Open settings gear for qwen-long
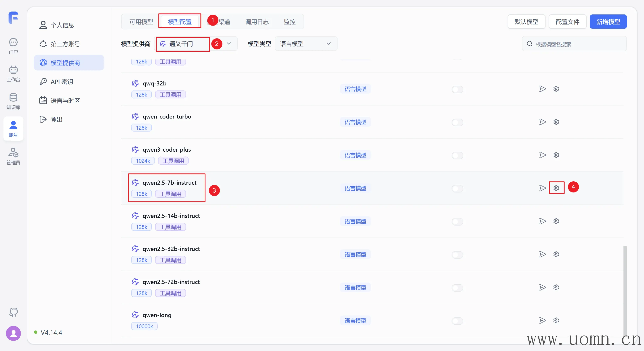The height and width of the screenshot is (351, 644). [x=556, y=320]
